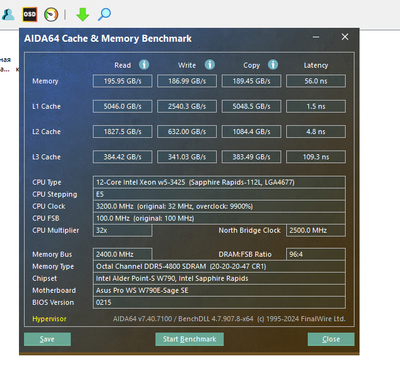Show info for the Write column
Screen dimensions: 400x387
pyautogui.click(x=210, y=65)
